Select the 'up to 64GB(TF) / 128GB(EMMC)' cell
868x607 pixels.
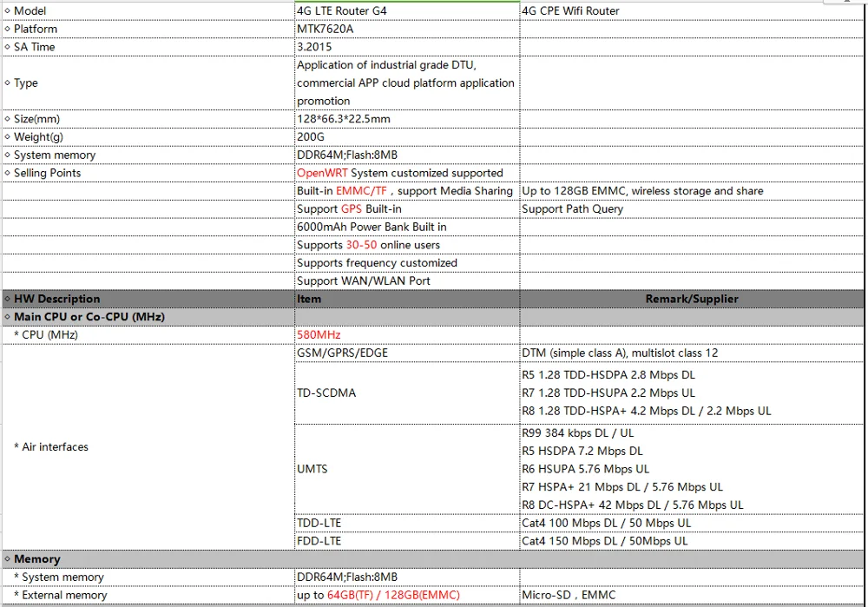[407, 596]
